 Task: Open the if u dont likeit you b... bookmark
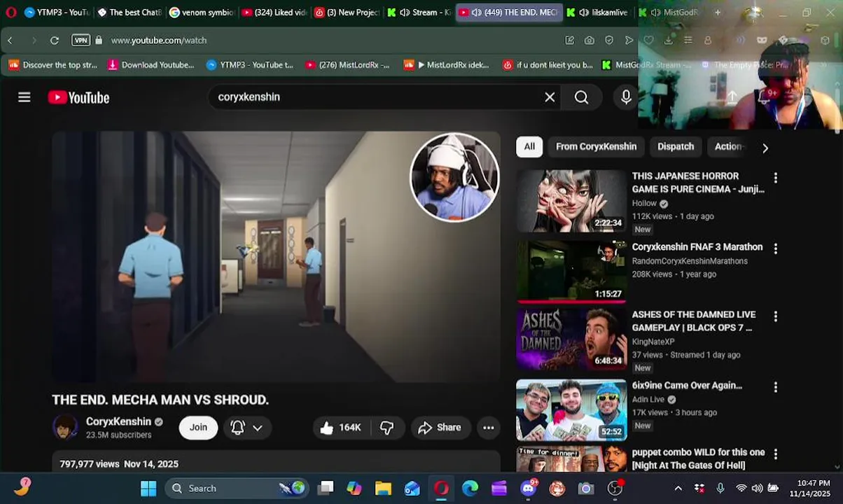pos(548,65)
